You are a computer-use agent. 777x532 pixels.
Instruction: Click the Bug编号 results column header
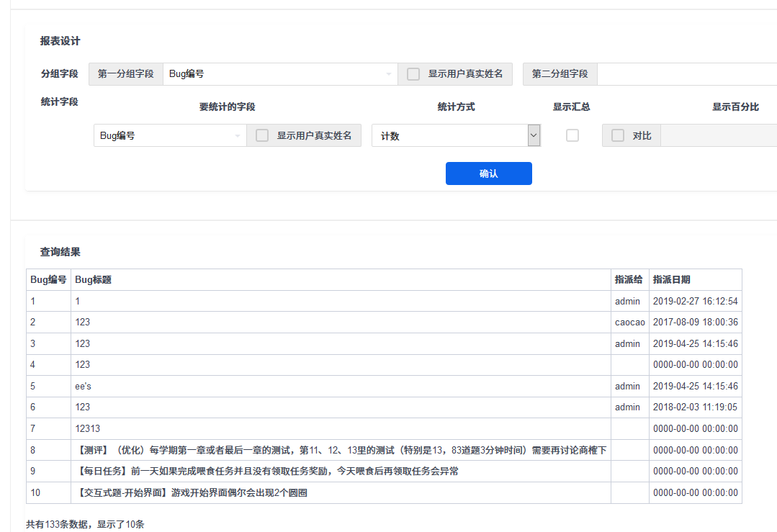pyautogui.click(x=48, y=280)
